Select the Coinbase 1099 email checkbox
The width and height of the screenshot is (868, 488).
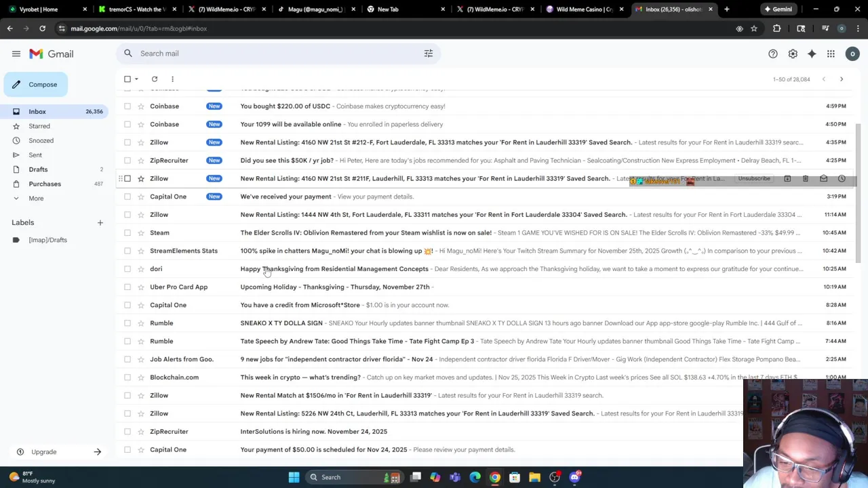127,125
